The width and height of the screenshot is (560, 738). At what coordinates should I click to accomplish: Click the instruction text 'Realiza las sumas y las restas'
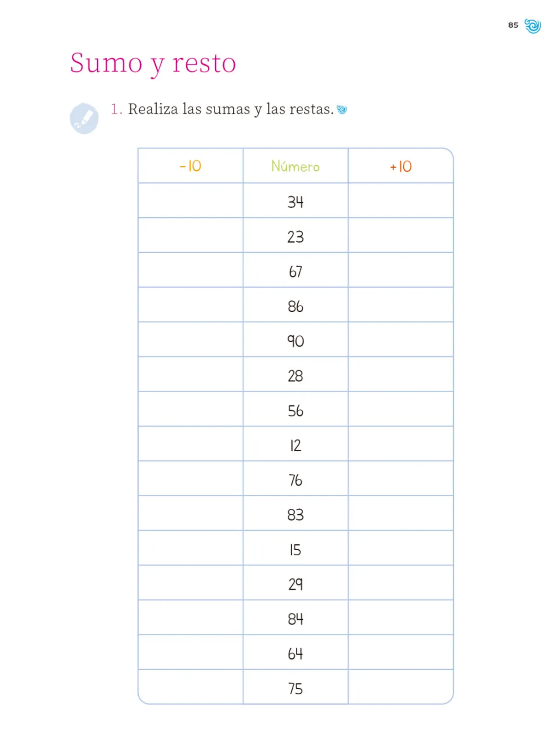coord(230,109)
